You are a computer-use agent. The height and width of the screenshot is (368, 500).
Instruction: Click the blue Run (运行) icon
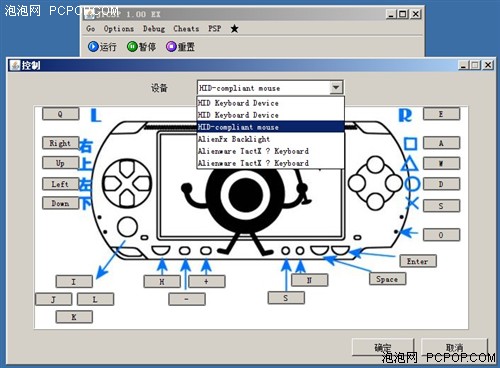pyautogui.click(x=93, y=46)
